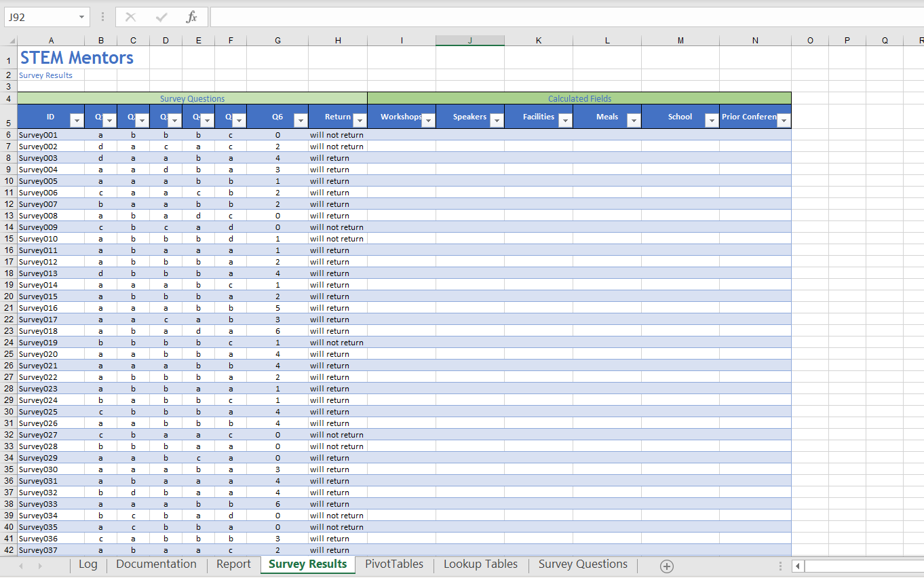
Task: Click the 'Meals' column header cell
Action: click(x=607, y=117)
